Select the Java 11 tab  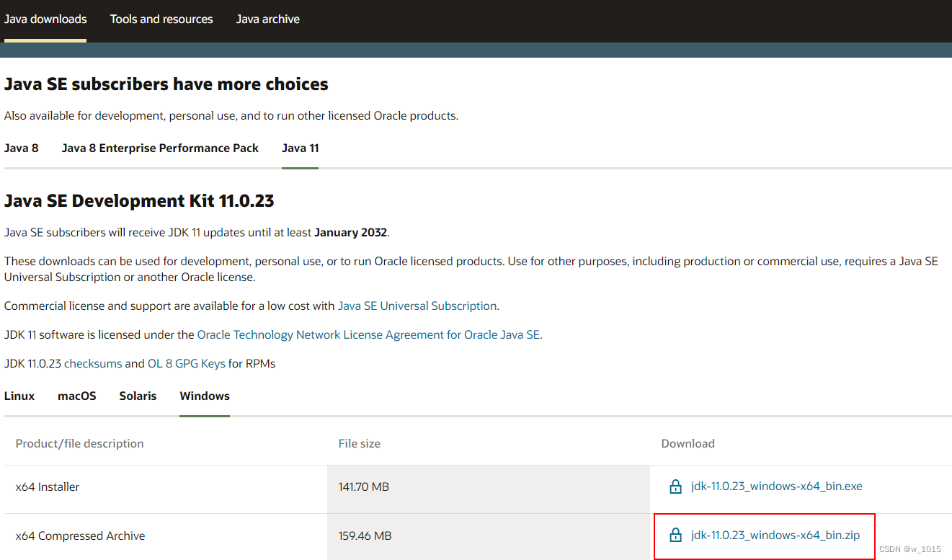pos(301,148)
